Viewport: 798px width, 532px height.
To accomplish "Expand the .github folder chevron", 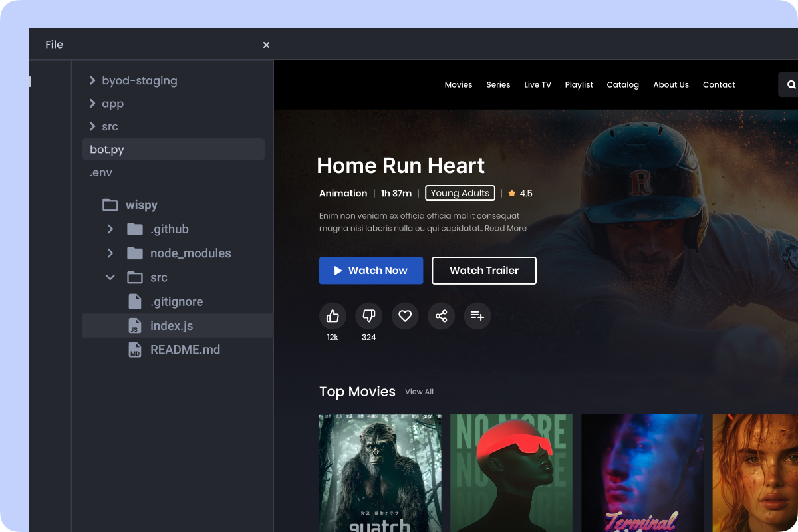I will pyautogui.click(x=110, y=229).
